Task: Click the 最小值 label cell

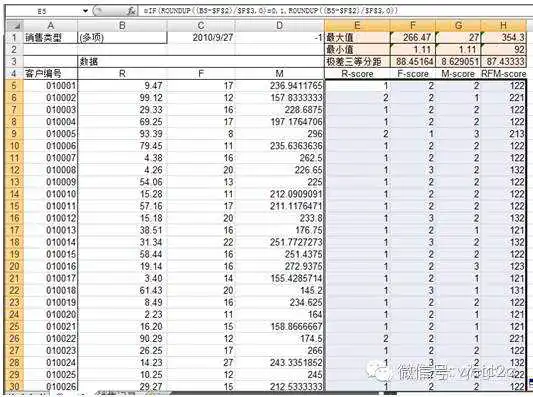Action: pos(357,50)
